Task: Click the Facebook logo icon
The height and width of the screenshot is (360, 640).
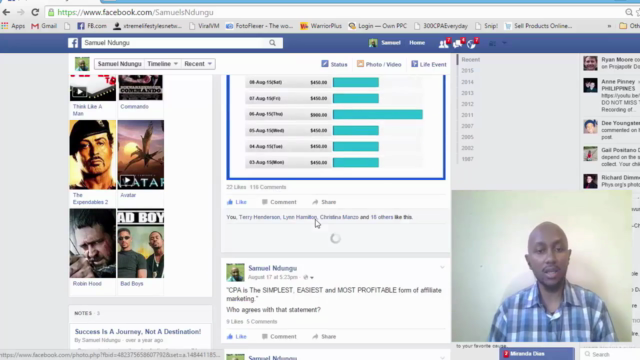Action: pyautogui.click(x=73, y=43)
